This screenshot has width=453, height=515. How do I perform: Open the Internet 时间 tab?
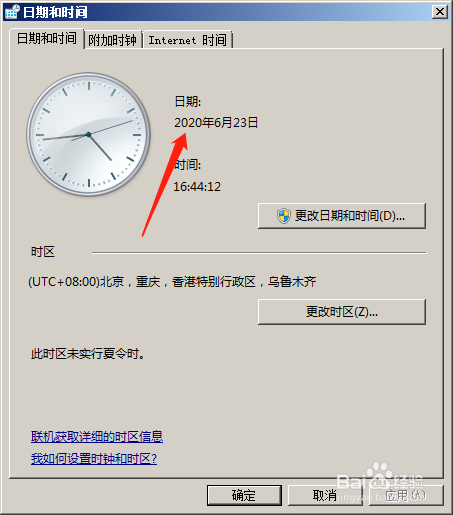click(x=187, y=40)
